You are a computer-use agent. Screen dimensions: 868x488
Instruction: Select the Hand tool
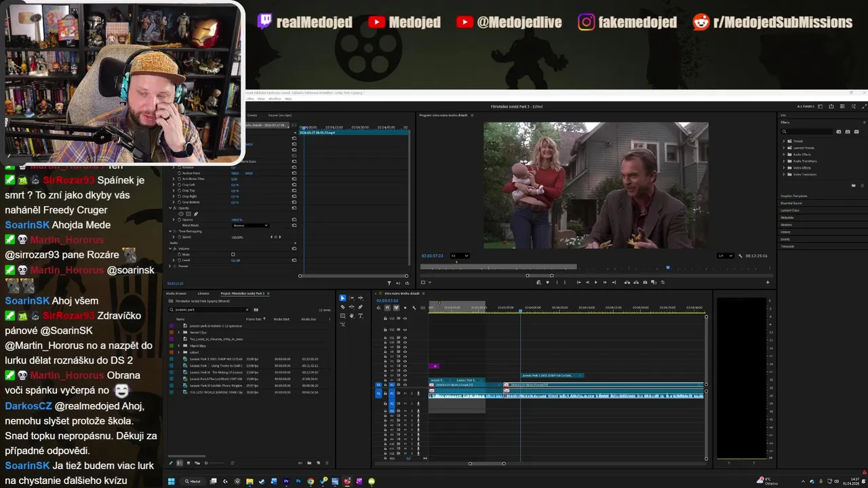tap(351, 316)
